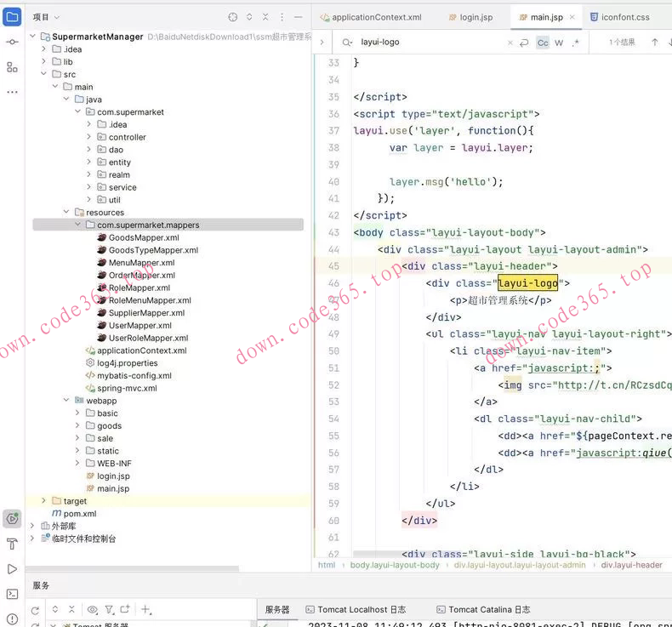672x627 pixels.
Task: Toggle whole words W search option
Action: pyautogui.click(x=559, y=43)
